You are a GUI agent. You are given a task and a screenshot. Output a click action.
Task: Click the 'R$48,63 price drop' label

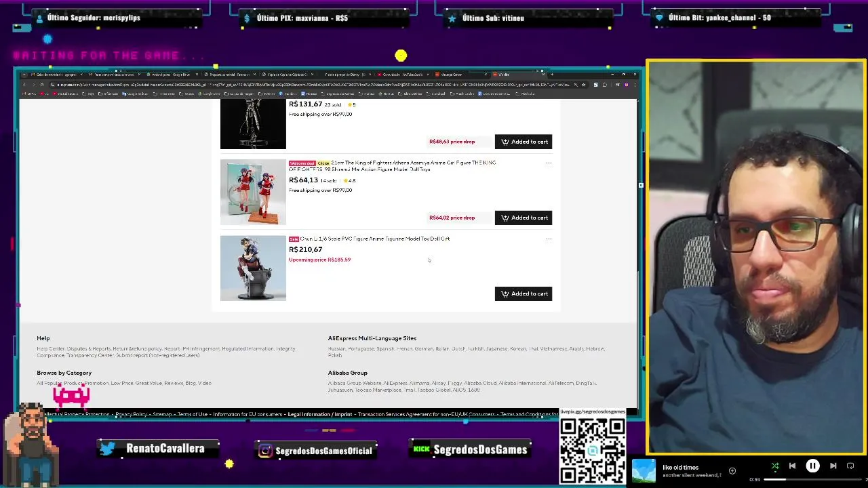tap(452, 142)
